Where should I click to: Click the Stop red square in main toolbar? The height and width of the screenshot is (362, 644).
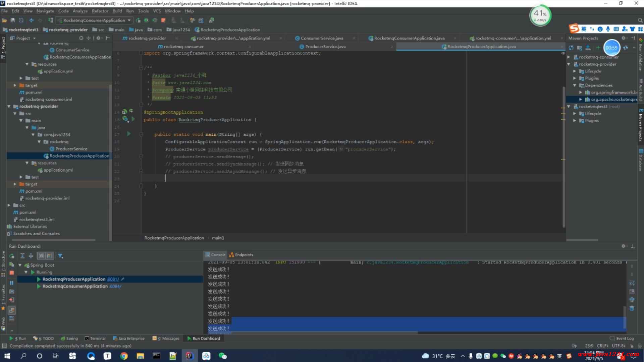pos(163,20)
